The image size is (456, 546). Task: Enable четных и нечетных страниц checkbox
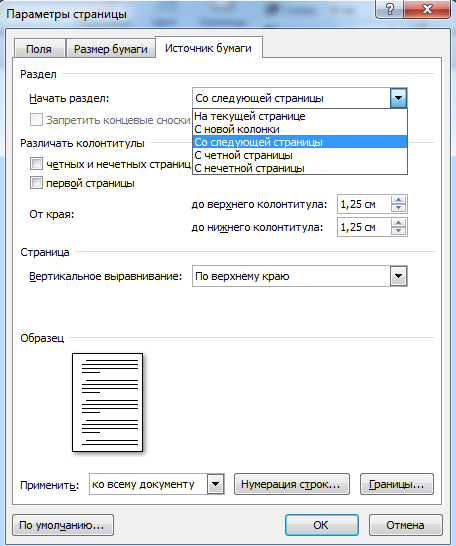[37, 164]
